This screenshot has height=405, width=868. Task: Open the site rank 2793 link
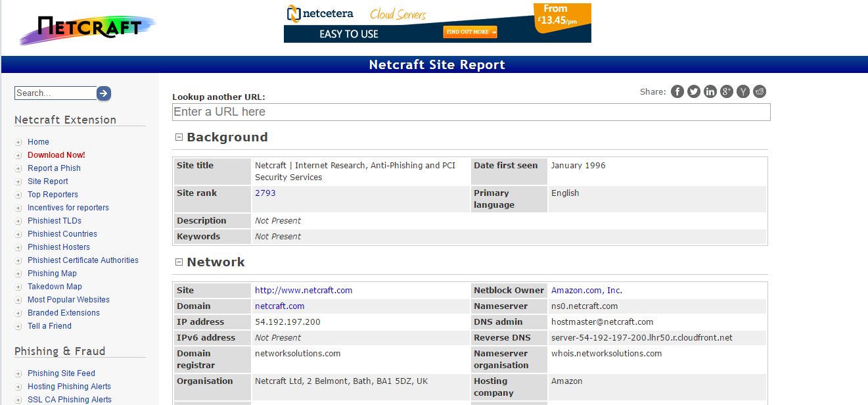265,193
